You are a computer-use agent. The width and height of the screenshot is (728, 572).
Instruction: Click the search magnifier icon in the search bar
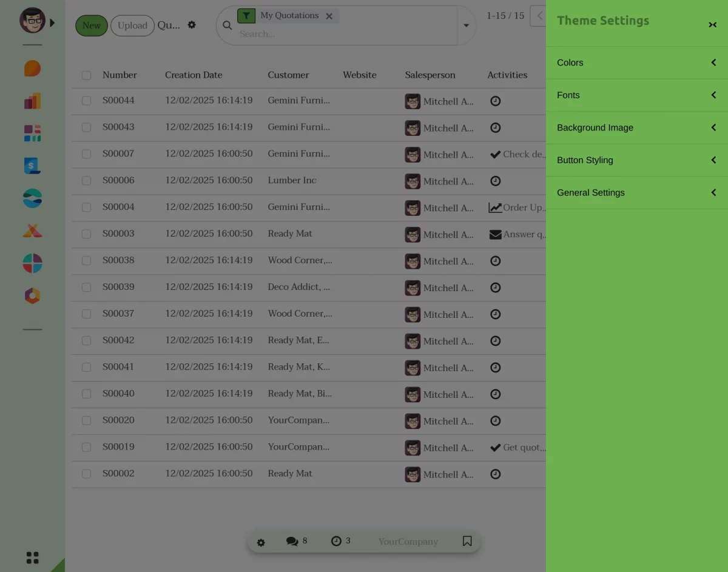[x=227, y=25]
